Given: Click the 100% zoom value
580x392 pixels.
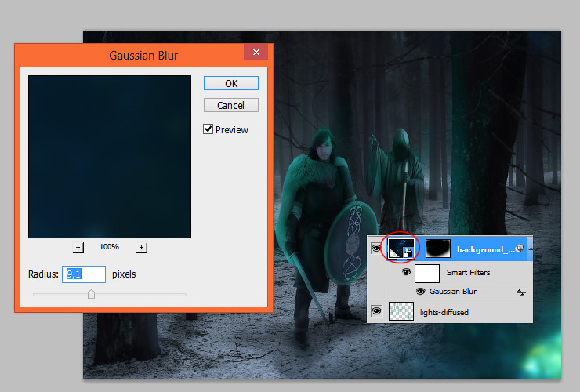Looking at the screenshot, I should click(109, 247).
